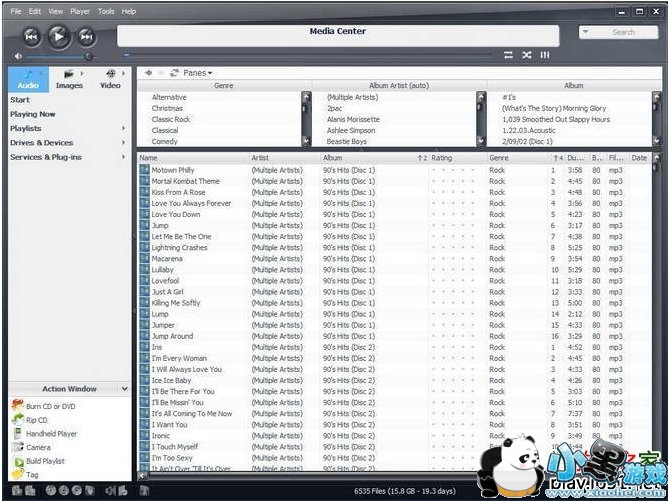Select the Macarena track
Screen dimensions: 669x501
(x=167, y=259)
